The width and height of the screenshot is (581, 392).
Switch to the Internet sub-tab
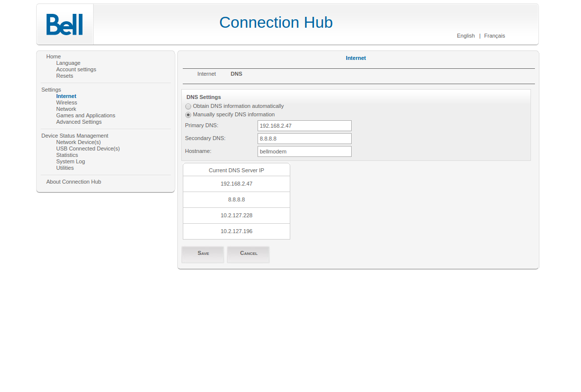point(207,74)
